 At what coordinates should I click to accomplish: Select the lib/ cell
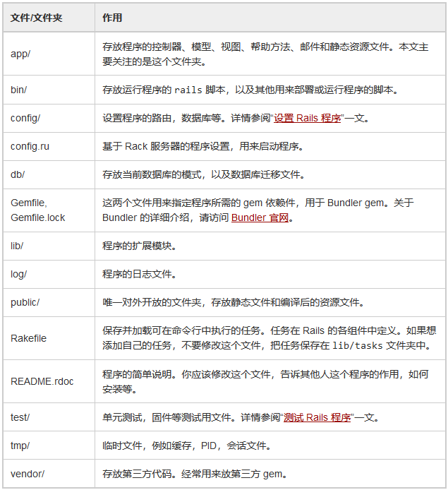coord(49,246)
